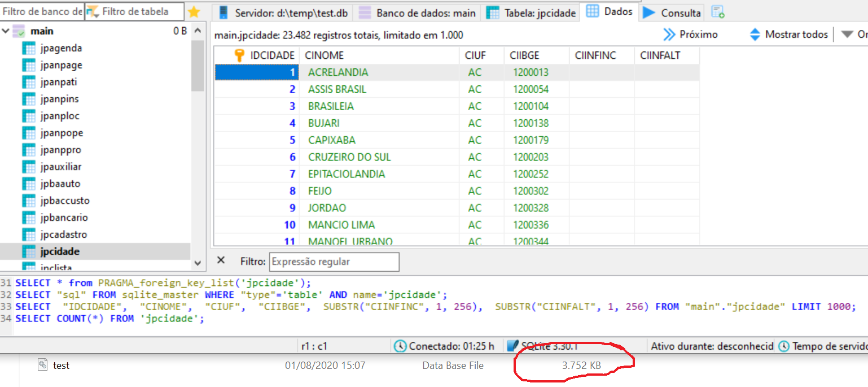Click the regular expression Filtro input field
Screen dimensions: 868x387
(x=334, y=262)
